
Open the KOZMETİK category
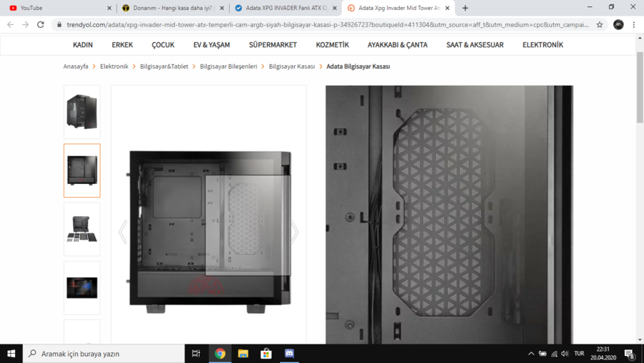(332, 45)
